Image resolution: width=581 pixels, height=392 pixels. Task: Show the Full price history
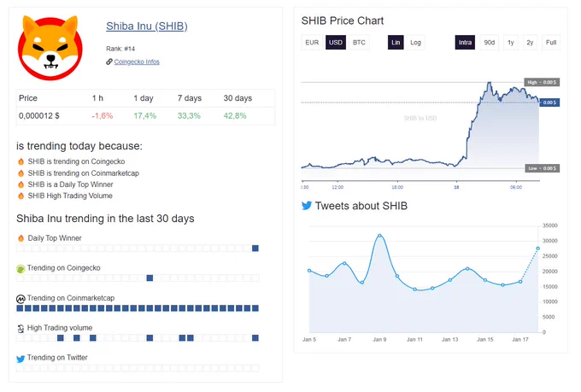[x=551, y=42]
